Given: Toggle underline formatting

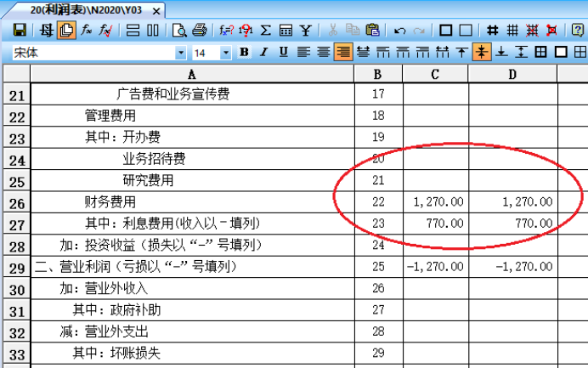Looking at the screenshot, I should click(x=283, y=53).
